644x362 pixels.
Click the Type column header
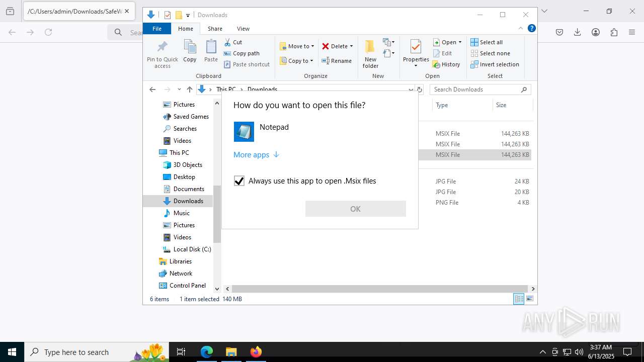(x=462, y=105)
